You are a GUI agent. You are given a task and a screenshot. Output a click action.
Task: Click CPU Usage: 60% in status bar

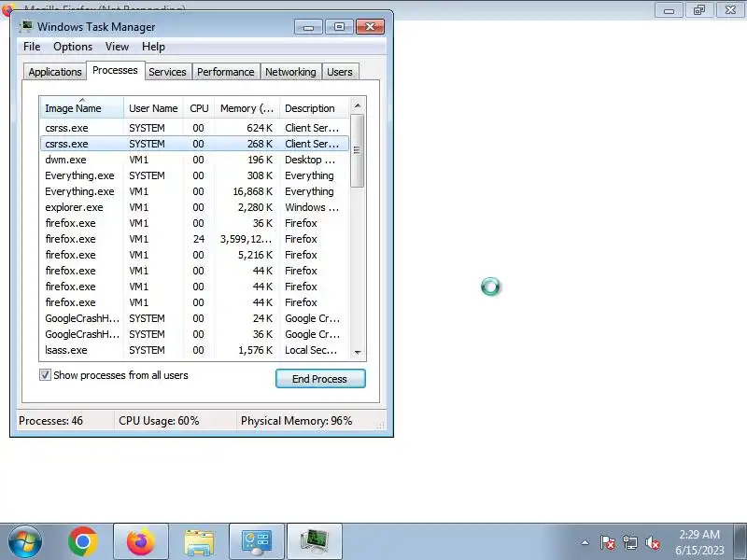[x=159, y=421]
